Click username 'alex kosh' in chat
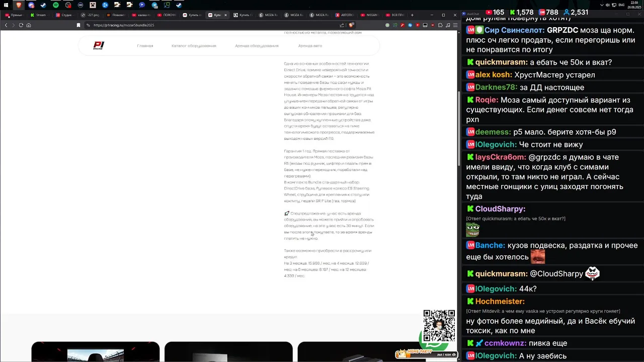The height and width of the screenshot is (362, 644). [x=493, y=75]
